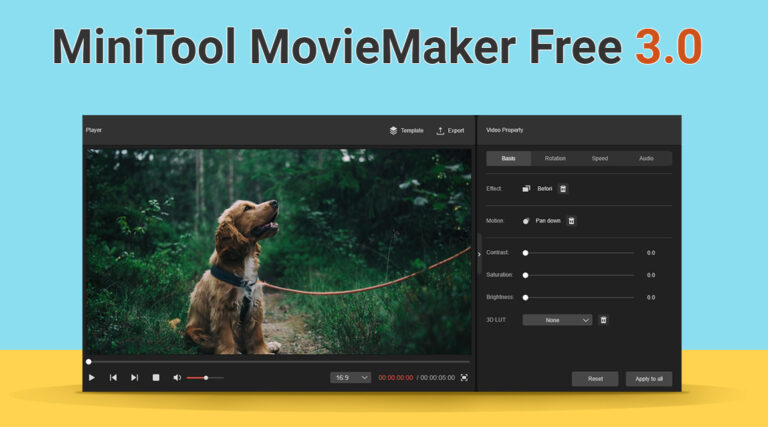
Task: Switch to the Rotation tab
Action: 555,158
